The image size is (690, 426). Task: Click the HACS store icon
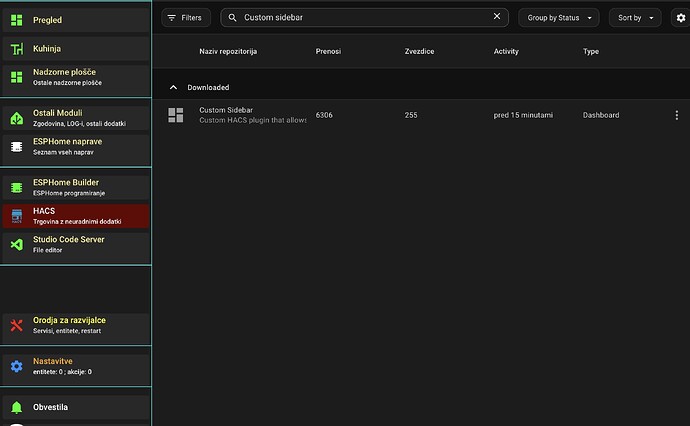(x=17, y=216)
